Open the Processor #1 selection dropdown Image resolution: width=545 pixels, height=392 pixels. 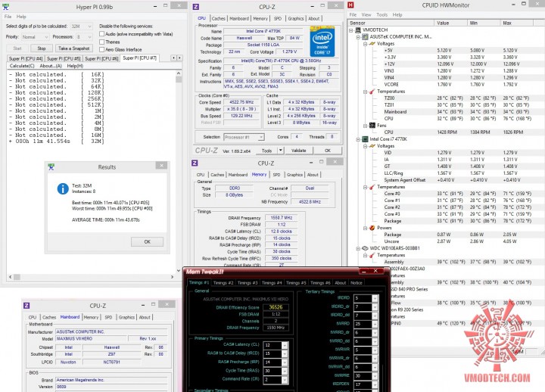tap(260, 137)
